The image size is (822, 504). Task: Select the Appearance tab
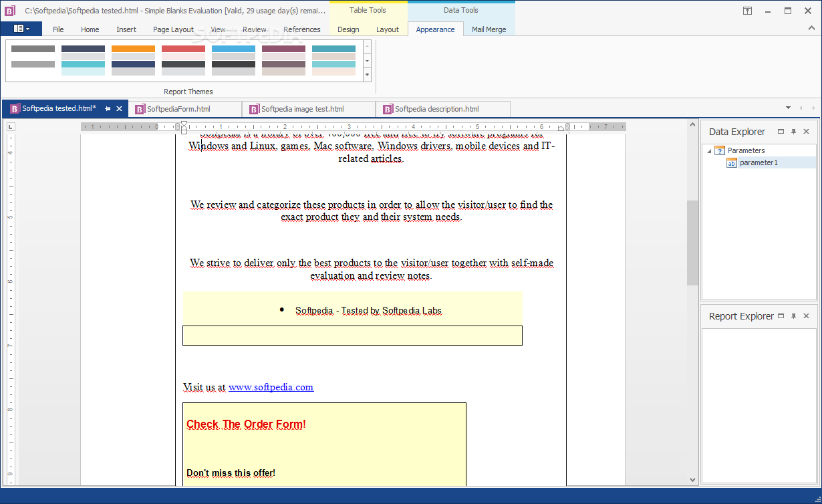click(435, 29)
